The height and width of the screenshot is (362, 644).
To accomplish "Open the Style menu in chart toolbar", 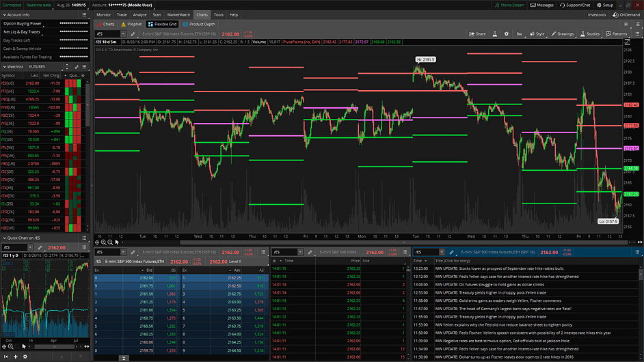I will point(537,34).
